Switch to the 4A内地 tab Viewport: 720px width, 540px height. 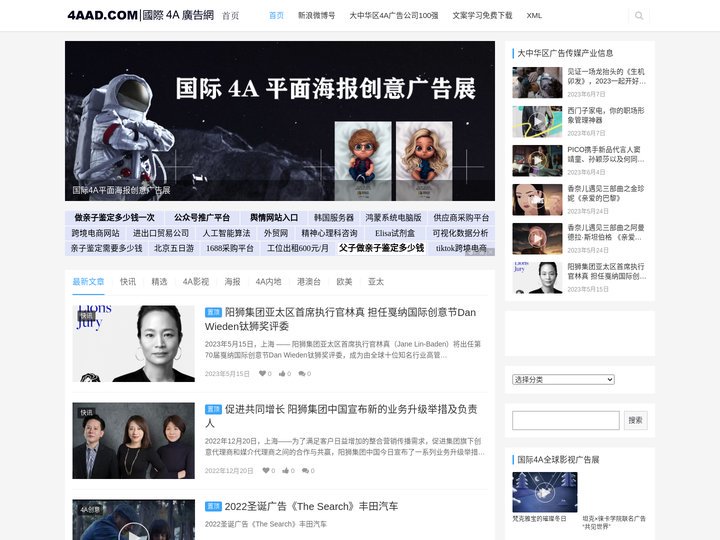tap(268, 281)
